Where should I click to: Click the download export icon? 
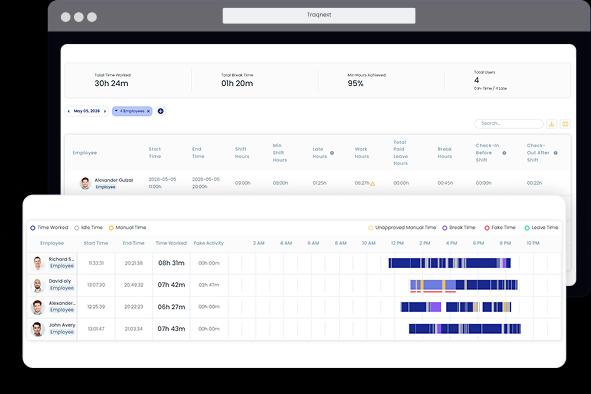[552, 124]
